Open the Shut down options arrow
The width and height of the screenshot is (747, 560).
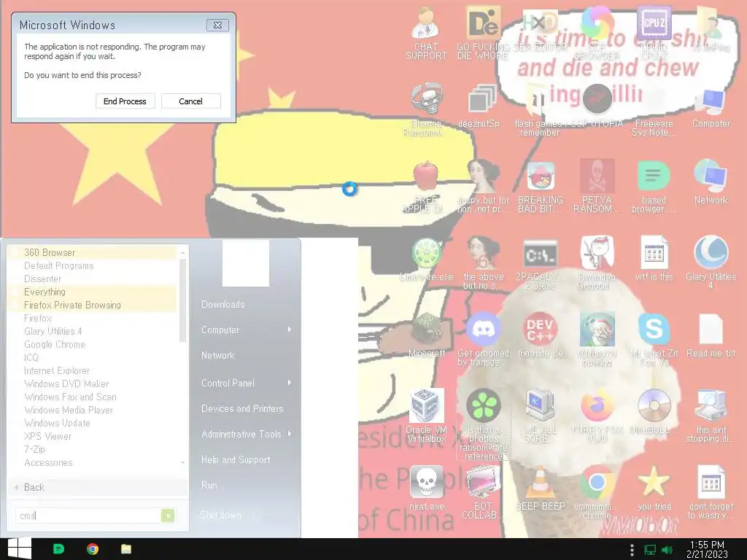coord(253,515)
